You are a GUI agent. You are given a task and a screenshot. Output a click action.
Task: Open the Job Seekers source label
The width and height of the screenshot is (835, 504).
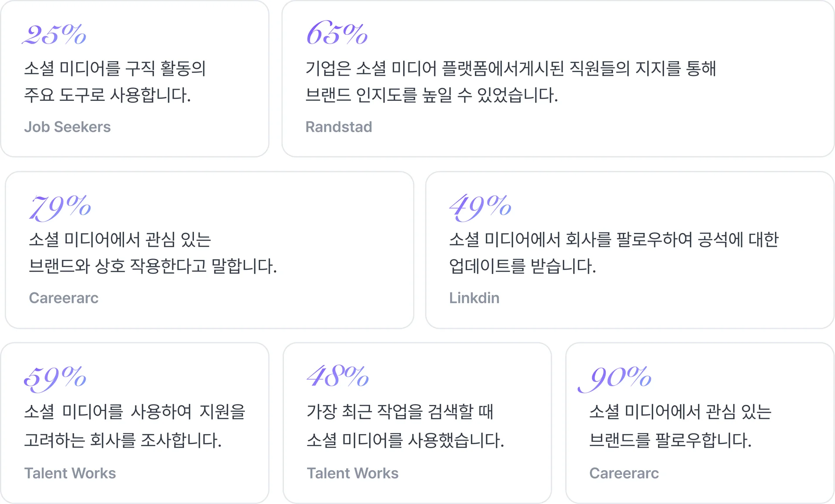click(x=67, y=127)
